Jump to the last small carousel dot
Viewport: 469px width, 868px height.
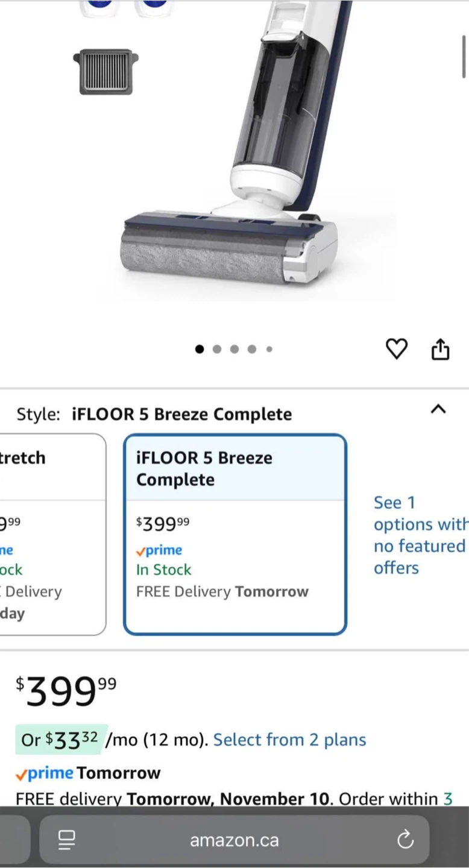click(269, 349)
